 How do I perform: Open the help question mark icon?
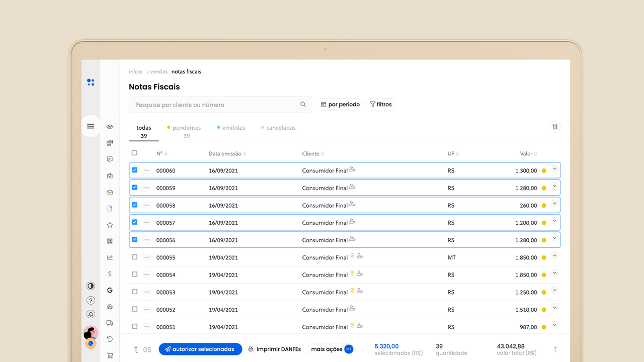[91, 301]
